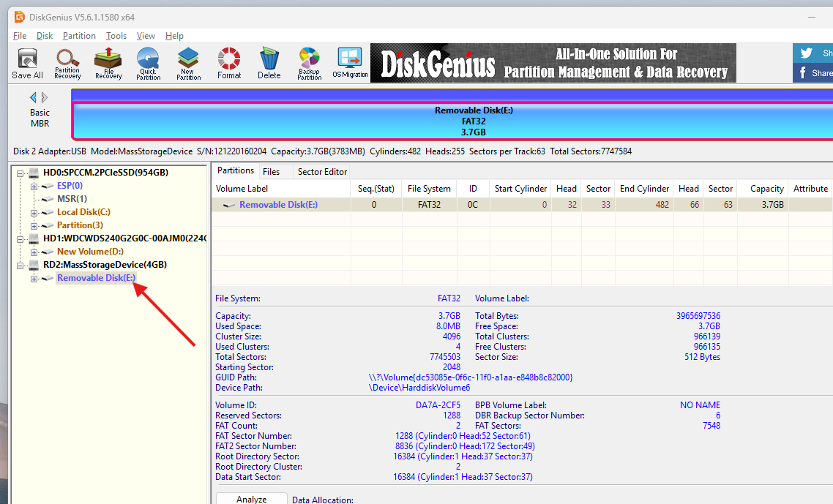The height and width of the screenshot is (504, 833).
Task: Switch to the Partitions tab
Action: click(x=236, y=170)
